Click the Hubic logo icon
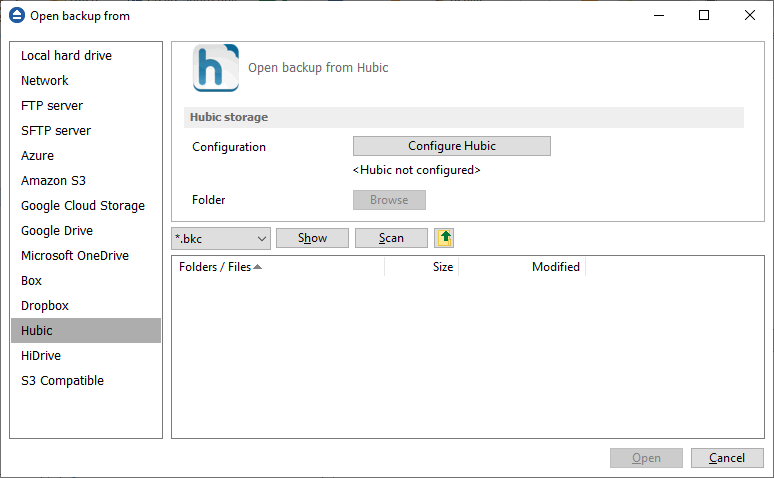The width and height of the screenshot is (774, 478). [216, 68]
